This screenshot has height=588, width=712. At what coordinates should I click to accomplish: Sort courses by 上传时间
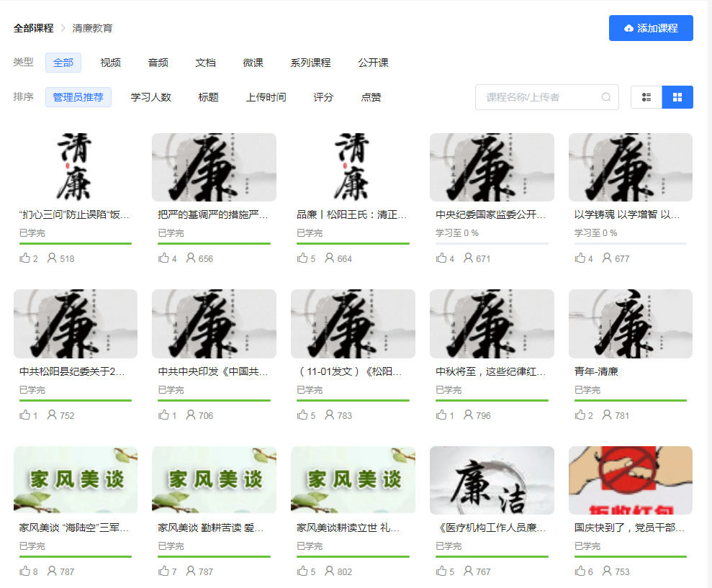(266, 97)
